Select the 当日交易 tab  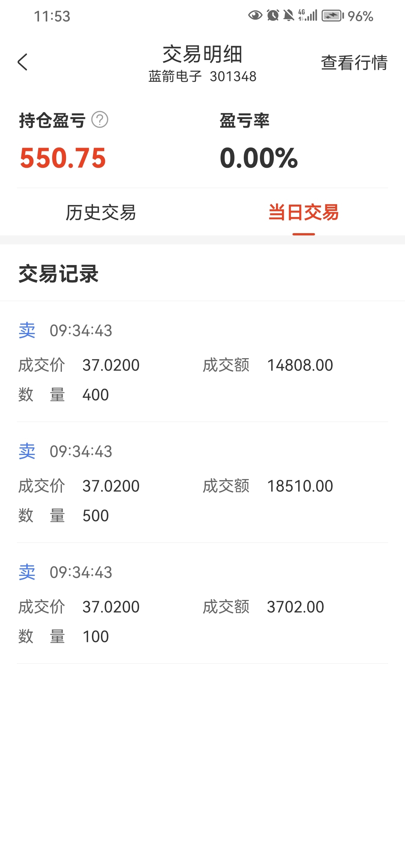(x=303, y=212)
